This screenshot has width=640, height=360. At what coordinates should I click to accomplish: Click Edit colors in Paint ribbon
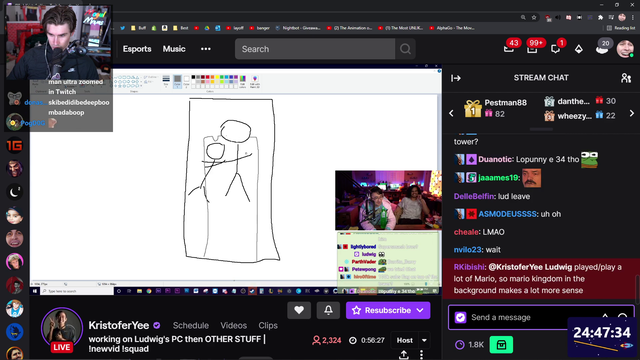coord(242,82)
